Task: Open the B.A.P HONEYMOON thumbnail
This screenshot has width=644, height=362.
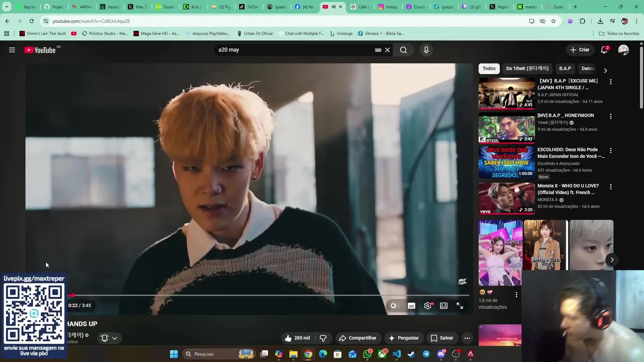Action: coord(507,128)
